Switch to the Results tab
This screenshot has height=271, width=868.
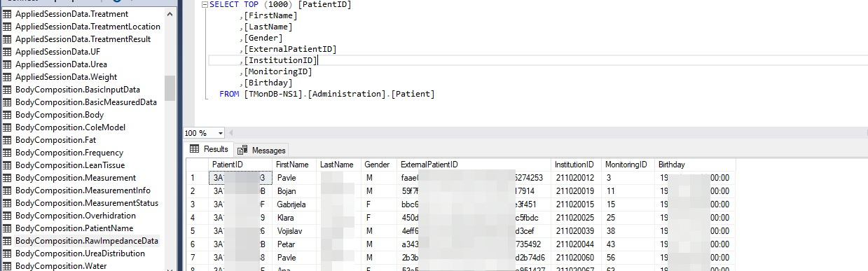[x=209, y=149]
